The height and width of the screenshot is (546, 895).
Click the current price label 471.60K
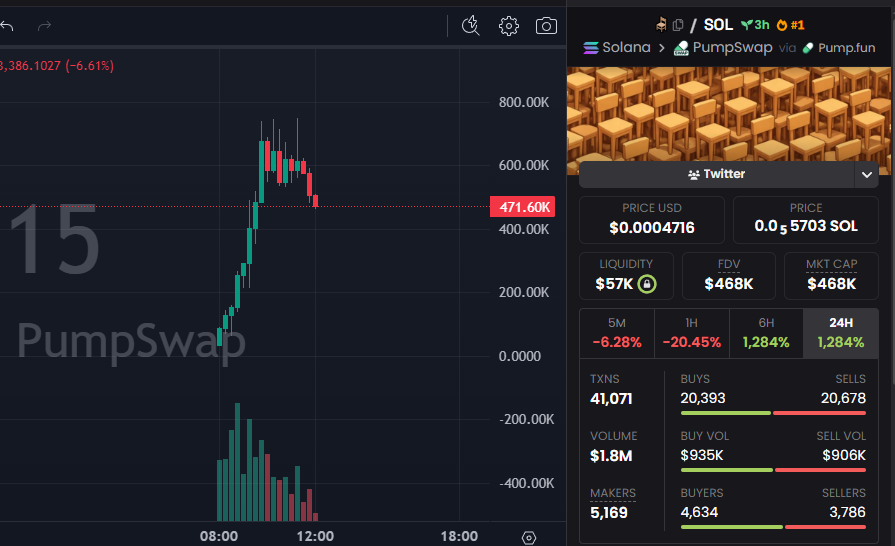click(523, 207)
